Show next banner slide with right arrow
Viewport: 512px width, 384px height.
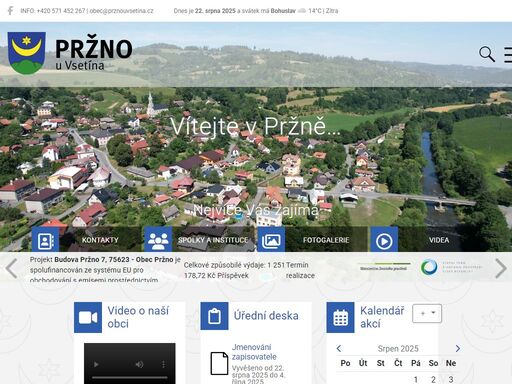(501, 268)
